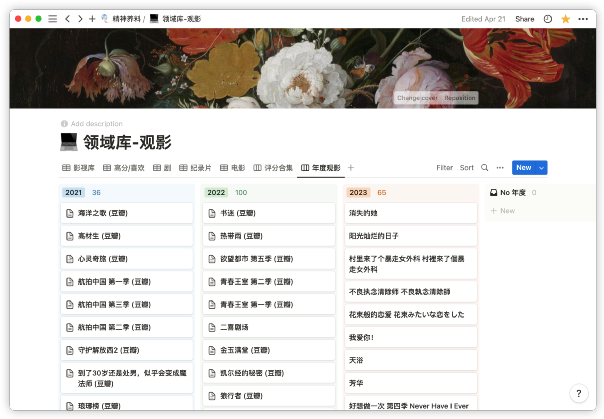Click the 2023 group tag
The width and height of the screenshot is (604, 419).
[358, 193]
